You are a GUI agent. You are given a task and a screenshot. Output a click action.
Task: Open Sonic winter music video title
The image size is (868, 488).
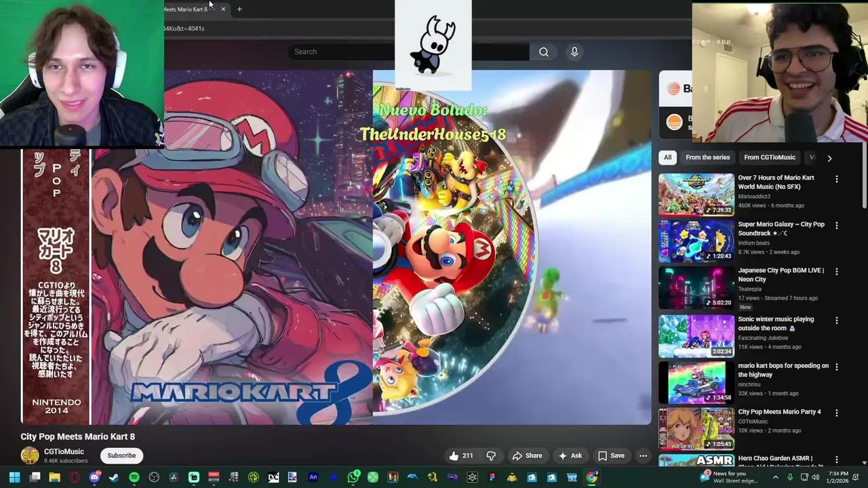pos(776,323)
